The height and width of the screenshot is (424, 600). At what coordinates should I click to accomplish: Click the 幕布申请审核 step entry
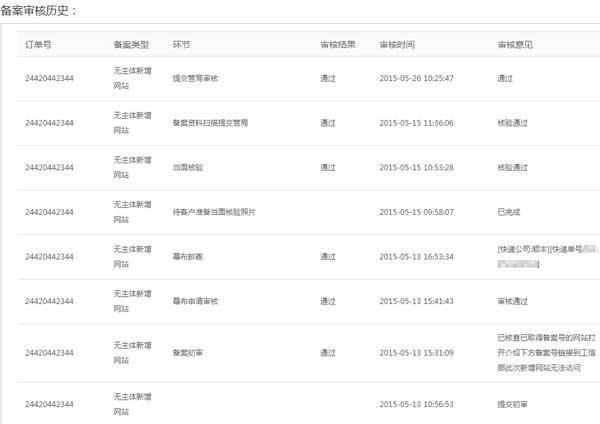[194, 301]
